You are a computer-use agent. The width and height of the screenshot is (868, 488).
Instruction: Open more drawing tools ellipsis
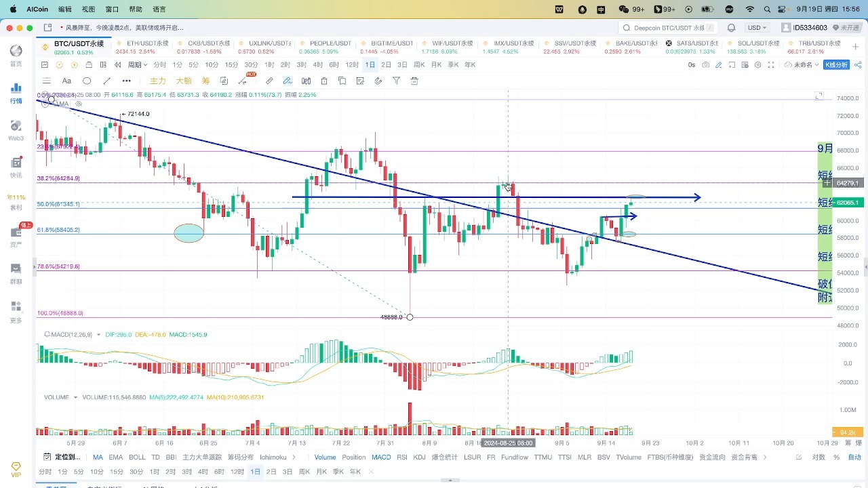[126, 81]
